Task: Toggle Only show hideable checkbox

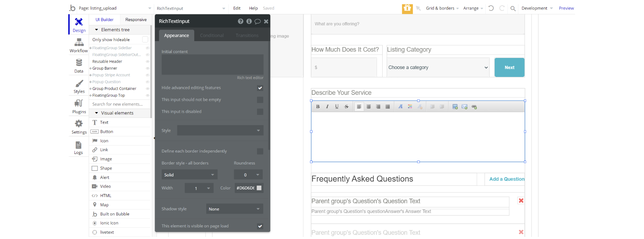Action: [145, 40]
